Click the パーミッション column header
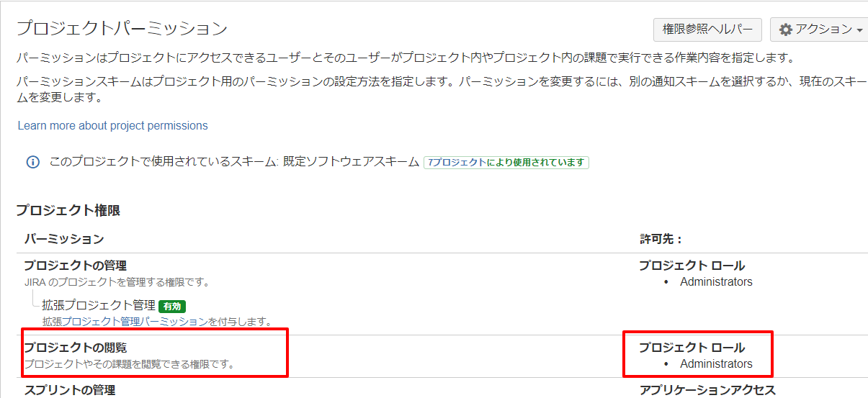The width and height of the screenshot is (868, 398). coord(63,238)
